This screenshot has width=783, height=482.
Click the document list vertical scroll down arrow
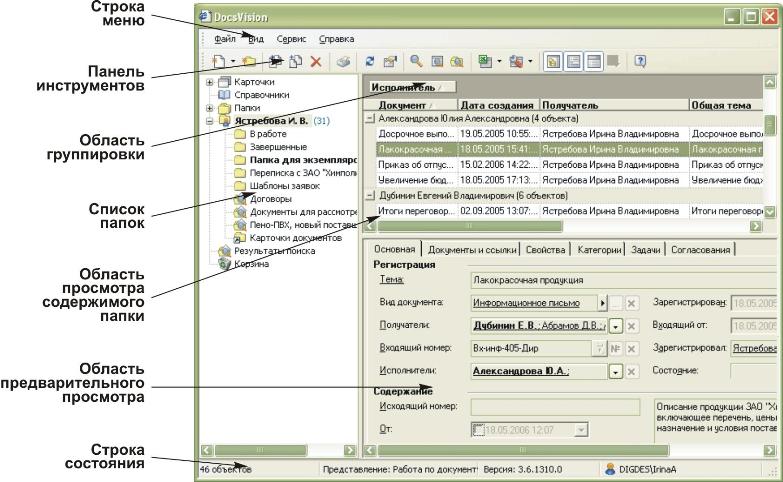[x=770, y=212]
